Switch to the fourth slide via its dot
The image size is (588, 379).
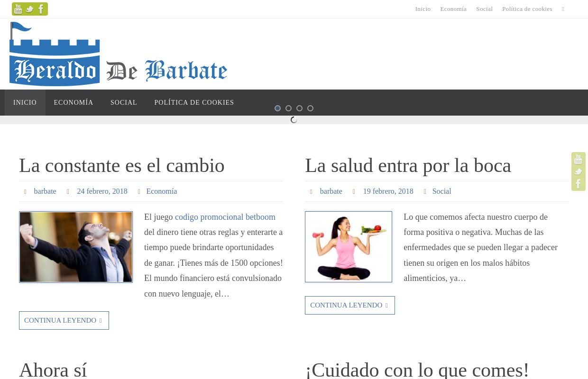(x=310, y=108)
